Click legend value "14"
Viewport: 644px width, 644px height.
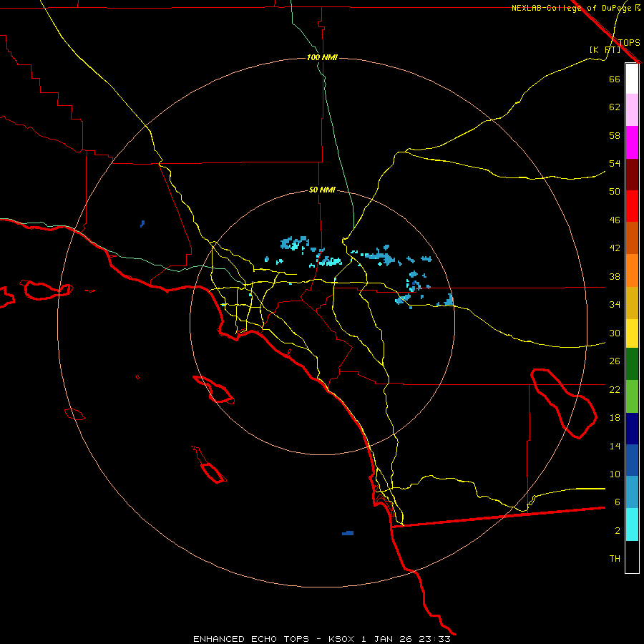tap(615, 446)
